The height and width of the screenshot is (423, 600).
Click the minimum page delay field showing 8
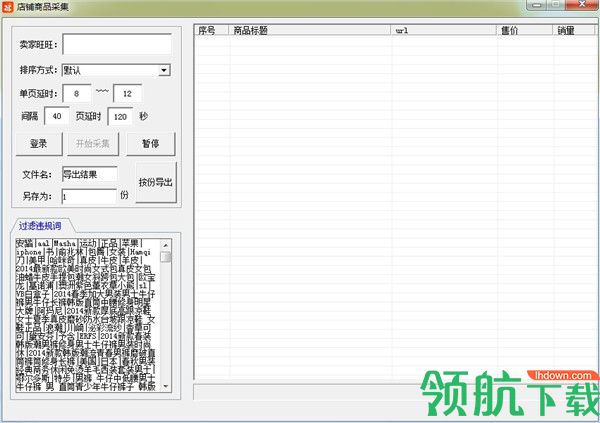77,93
